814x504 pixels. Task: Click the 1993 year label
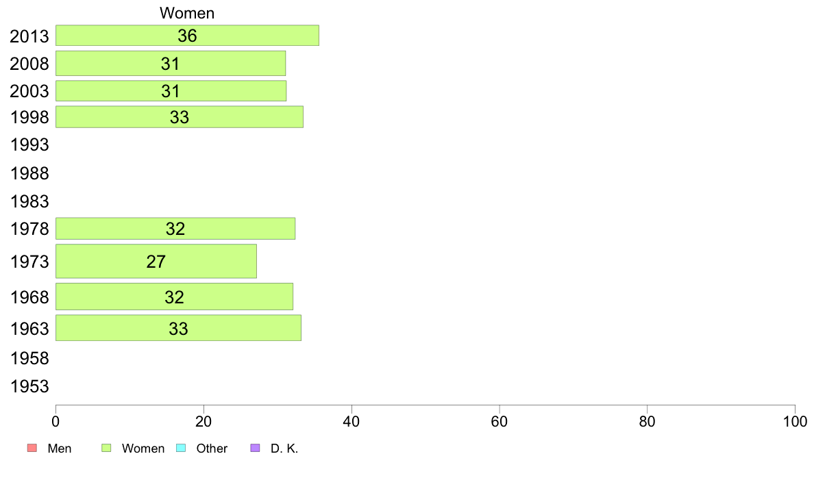click(x=29, y=144)
